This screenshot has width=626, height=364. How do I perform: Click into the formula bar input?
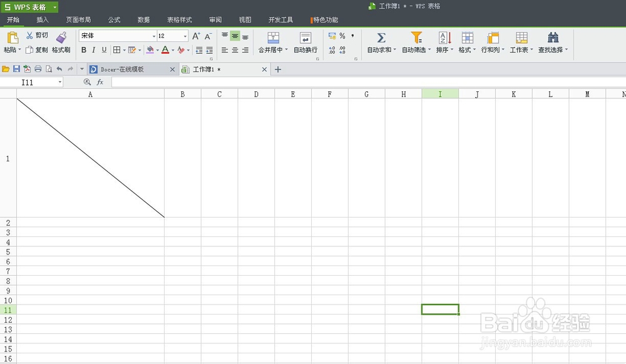[x=368, y=82]
